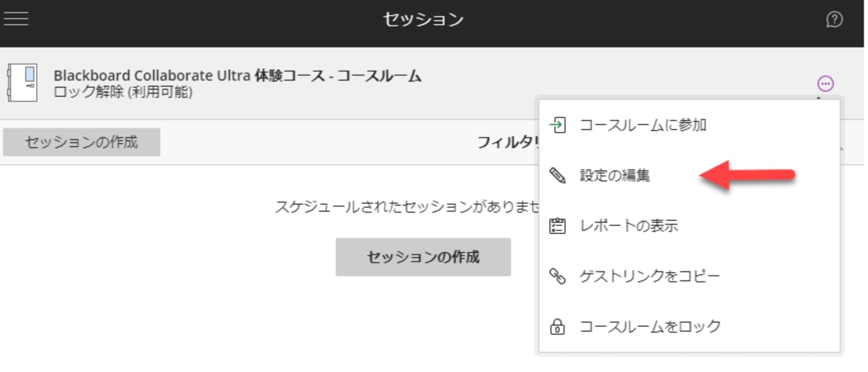The image size is (868, 372).
Task: Click the chain link icon for guest link
Action: (557, 276)
